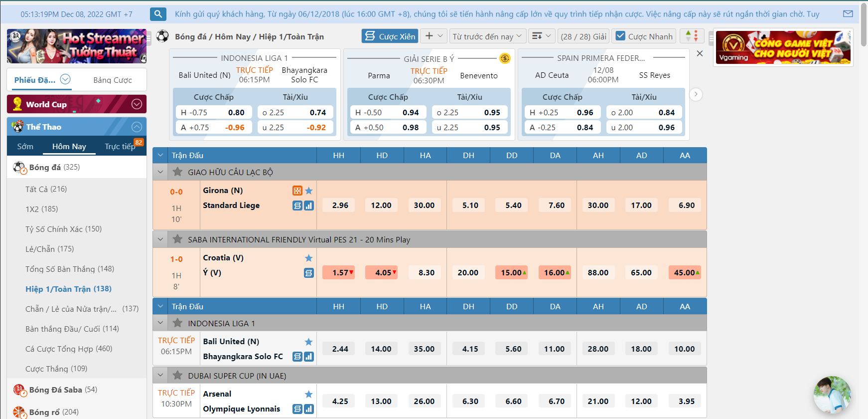Click the parlay icon for Arsenal match
The height and width of the screenshot is (419, 868).
pos(297,409)
